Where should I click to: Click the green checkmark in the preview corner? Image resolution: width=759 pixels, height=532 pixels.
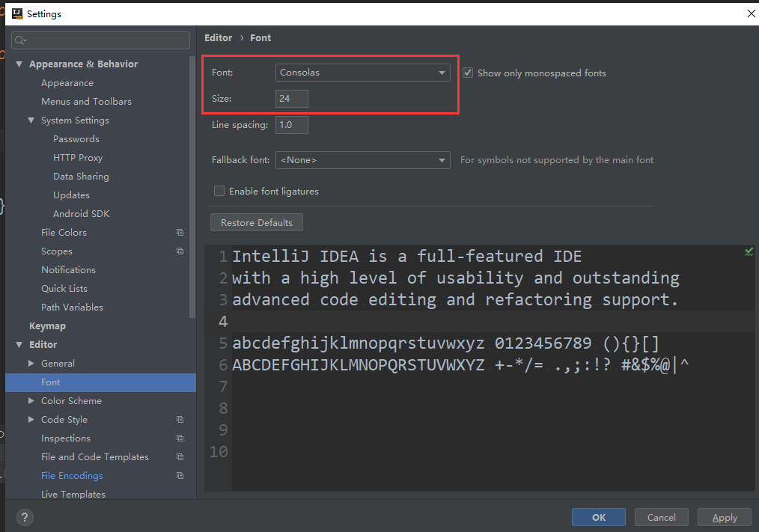(x=749, y=251)
